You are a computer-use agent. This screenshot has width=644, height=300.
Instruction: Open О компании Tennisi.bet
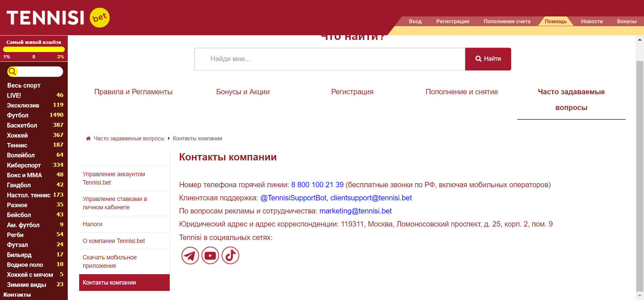click(x=124, y=241)
